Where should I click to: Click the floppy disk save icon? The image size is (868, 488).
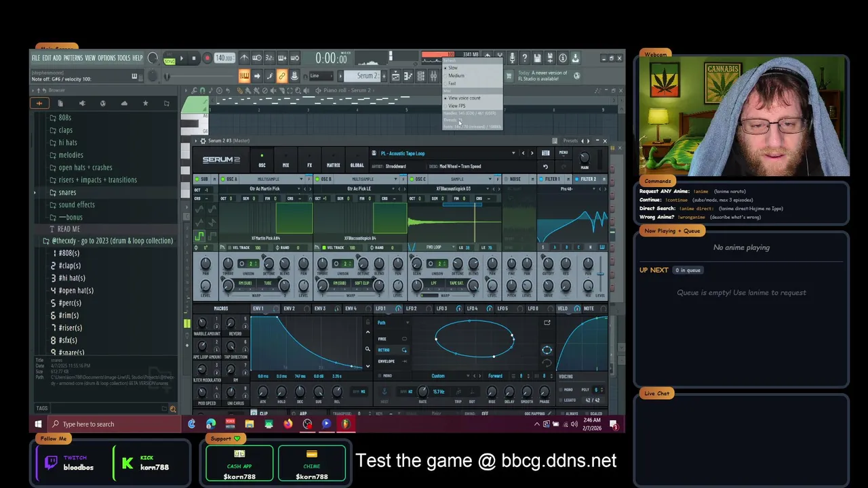pos(537,58)
